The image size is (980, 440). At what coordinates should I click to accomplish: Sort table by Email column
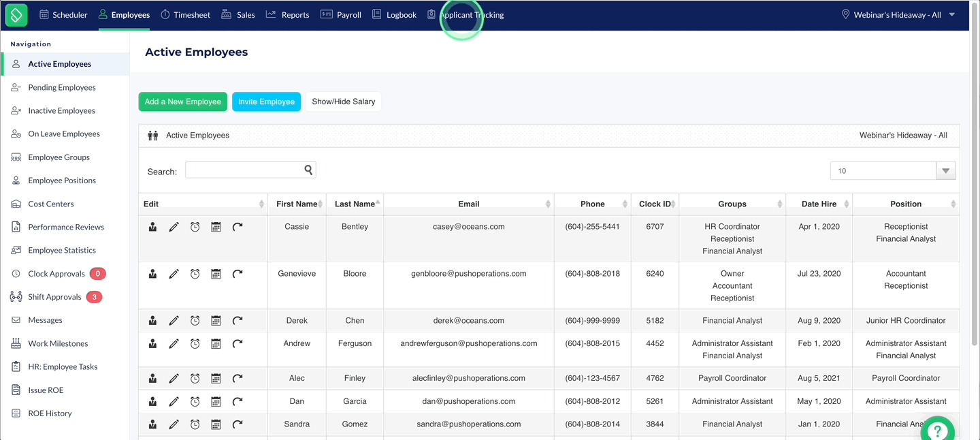[469, 204]
